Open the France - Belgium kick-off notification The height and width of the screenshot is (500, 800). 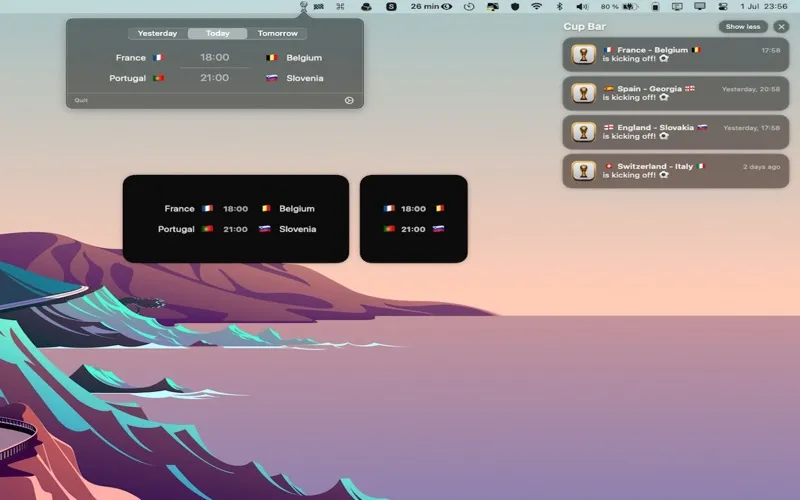coord(676,54)
